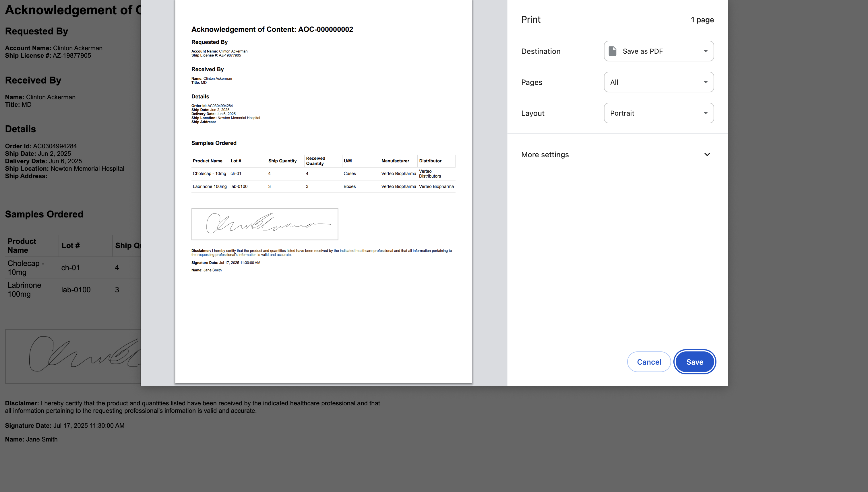Open the Pages dropdown set to All
This screenshot has width=868, height=492.
pos(658,82)
